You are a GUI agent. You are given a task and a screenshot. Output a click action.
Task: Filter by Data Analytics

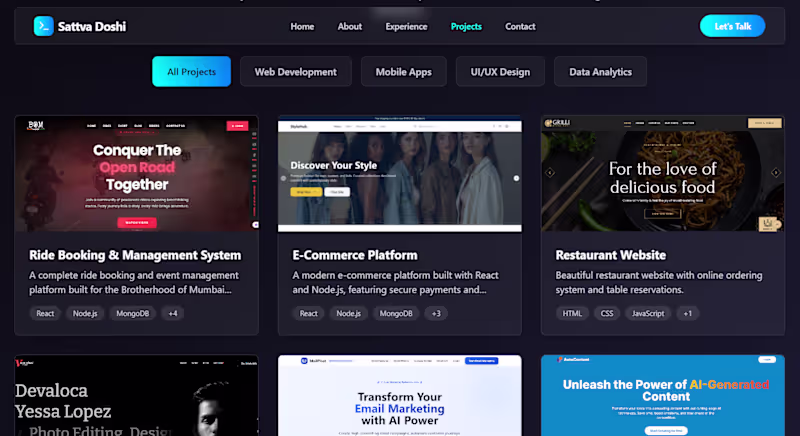[x=600, y=72]
